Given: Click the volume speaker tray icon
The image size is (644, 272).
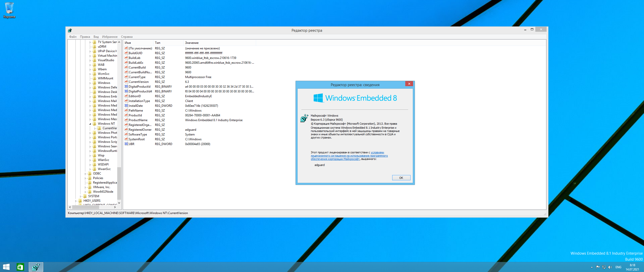Looking at the screenshot, I should [x=610, y=267].
